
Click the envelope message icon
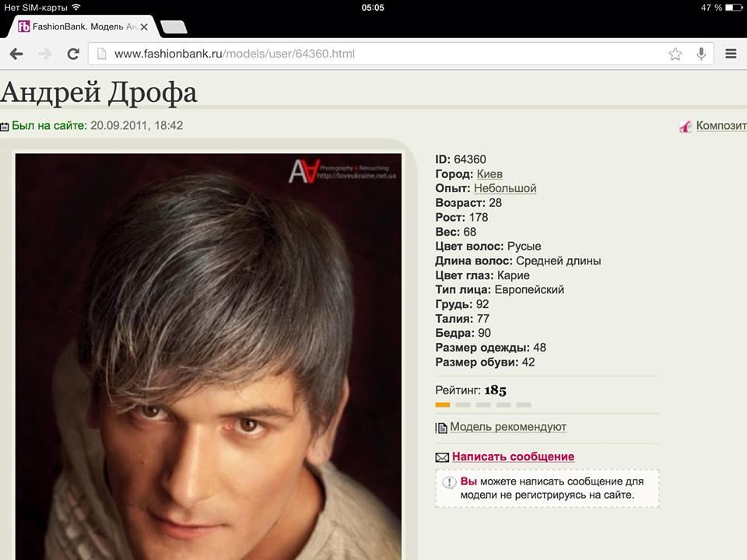442,457
